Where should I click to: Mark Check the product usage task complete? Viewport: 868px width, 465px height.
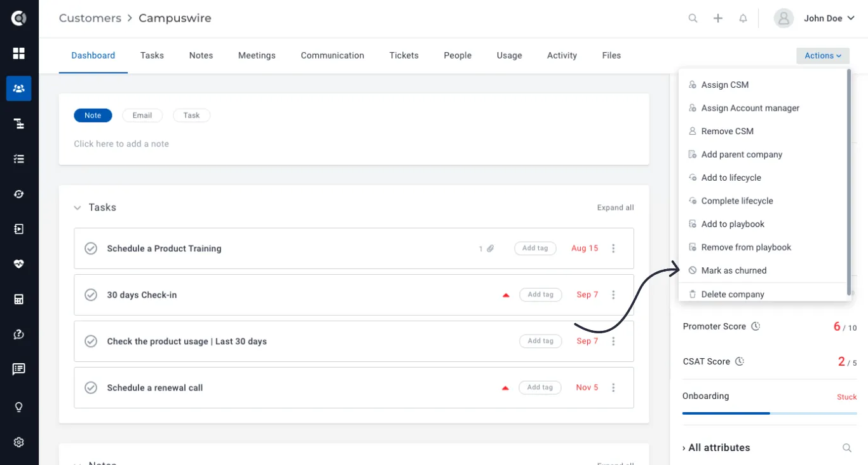(x=91, y=342)
